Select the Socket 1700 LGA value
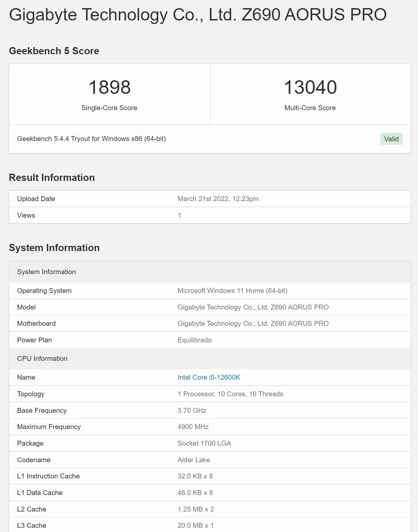Viewport: 418px width, 532px height. pyautogui.click(x=204, y=443)
